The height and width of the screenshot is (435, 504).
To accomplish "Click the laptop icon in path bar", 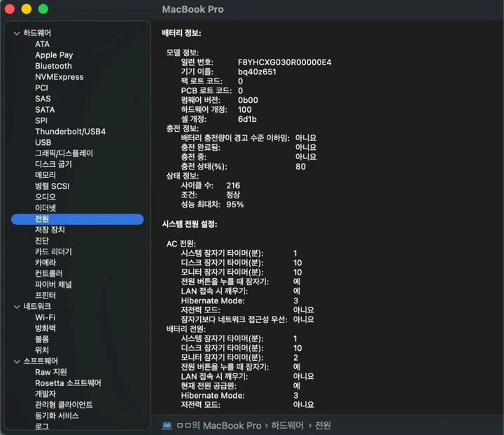I will coord(167,426).
